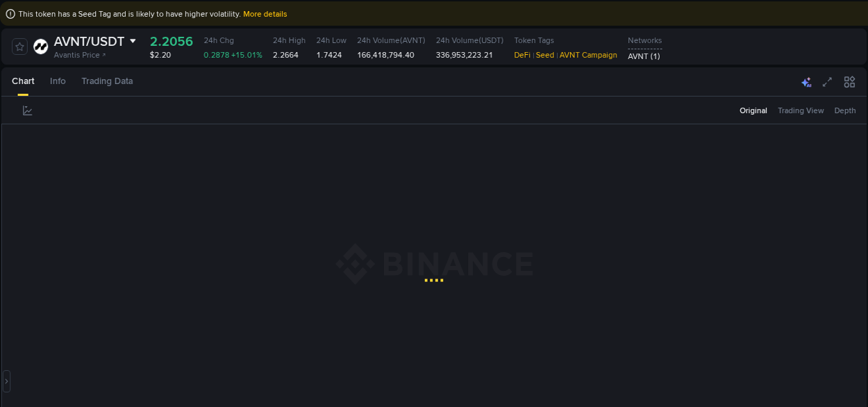Open the Info tab

[x=58, y=81]
